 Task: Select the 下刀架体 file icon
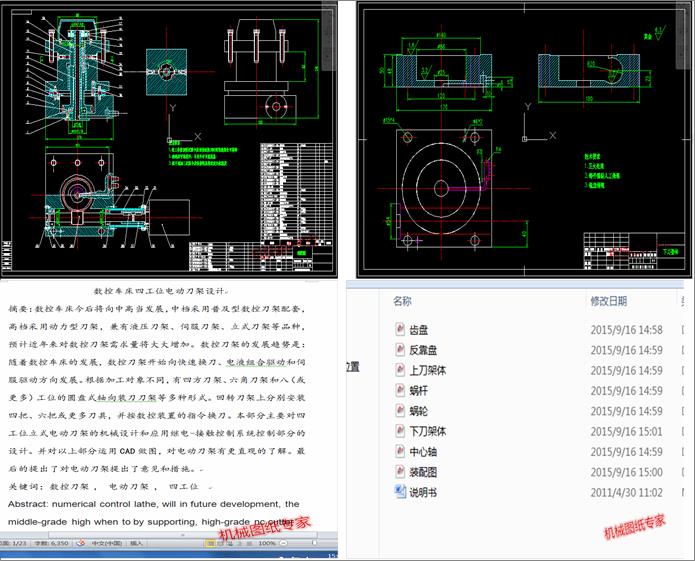(400, 431)
